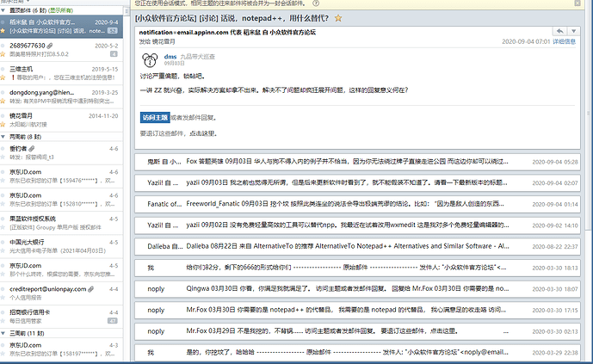Collapse the 三周前 (11 封) group
This screenshot has width=593, height=364.
pos(3,333)
